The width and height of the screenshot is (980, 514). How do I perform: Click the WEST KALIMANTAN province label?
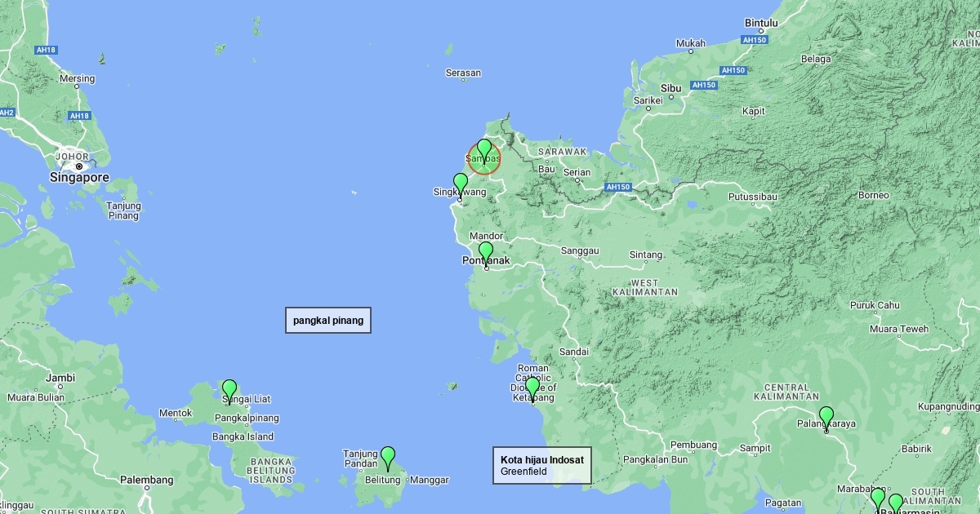coord(644,286)
